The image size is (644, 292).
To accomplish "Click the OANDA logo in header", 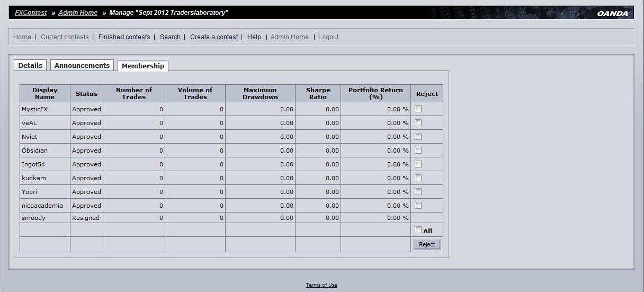I will click(612, 13).
